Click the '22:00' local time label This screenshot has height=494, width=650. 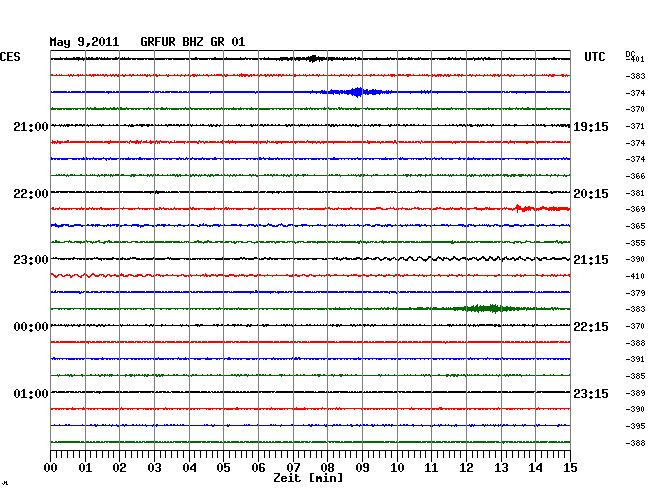click(31, 194)
